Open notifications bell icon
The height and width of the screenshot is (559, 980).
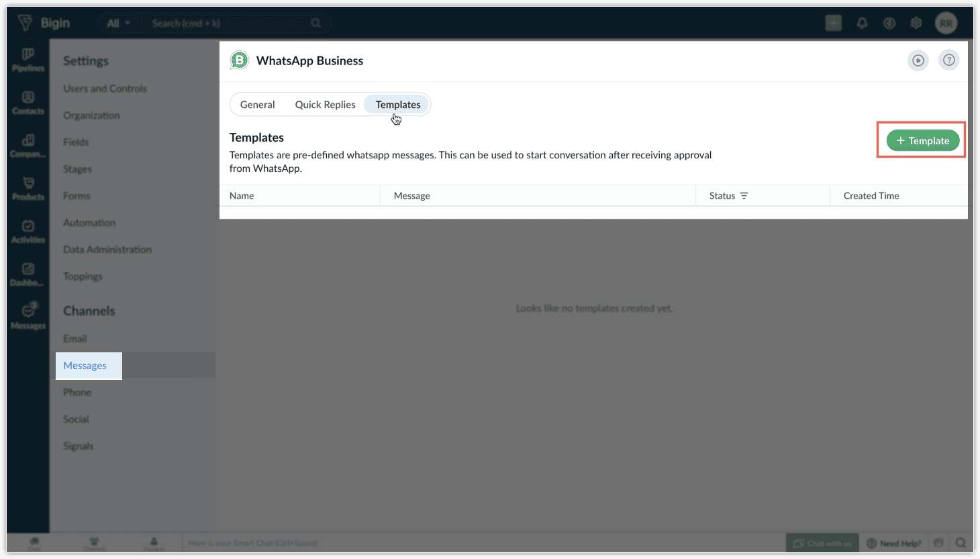coord(862,23)
